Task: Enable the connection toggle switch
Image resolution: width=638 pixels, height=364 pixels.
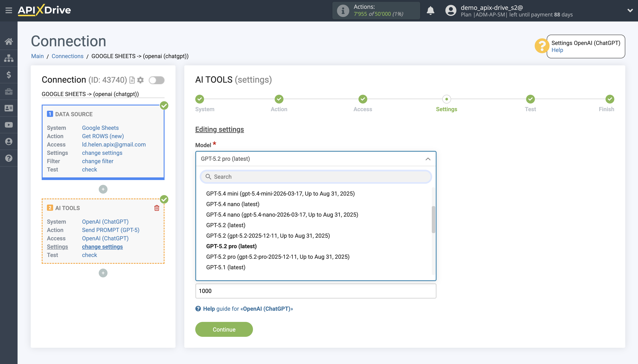Action: point(157,80)
